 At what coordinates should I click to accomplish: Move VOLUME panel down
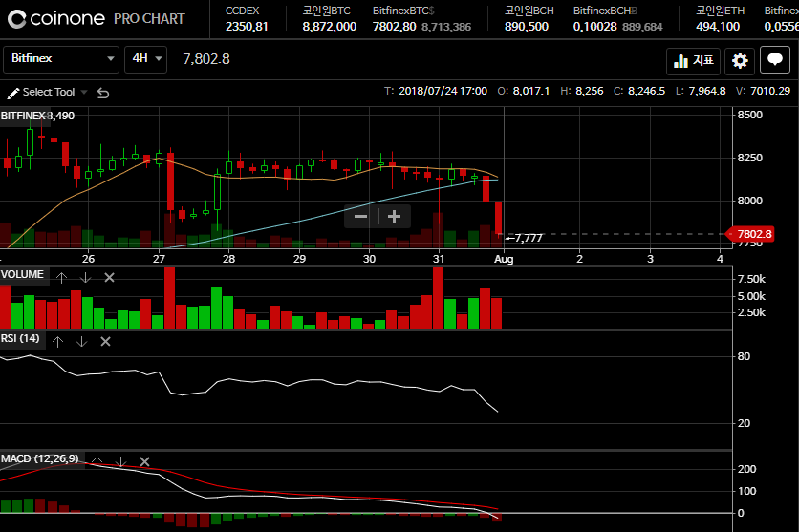[85, 277]
